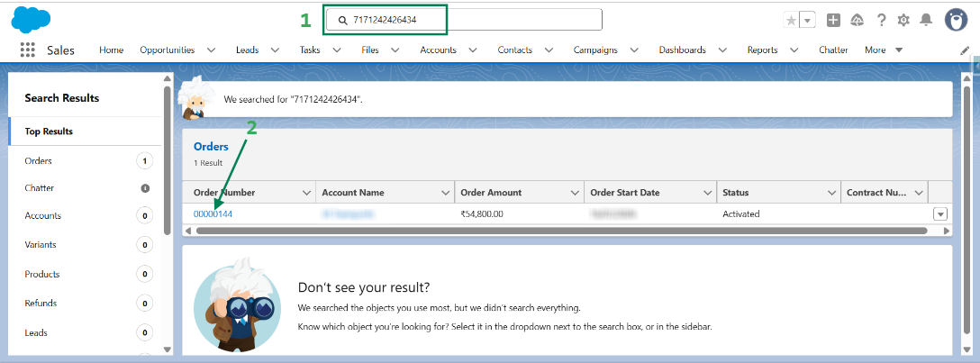The height and width of the screenshot is (363, 980).
Task: Select Products in the search sidebar
Action: click(85, 275)
